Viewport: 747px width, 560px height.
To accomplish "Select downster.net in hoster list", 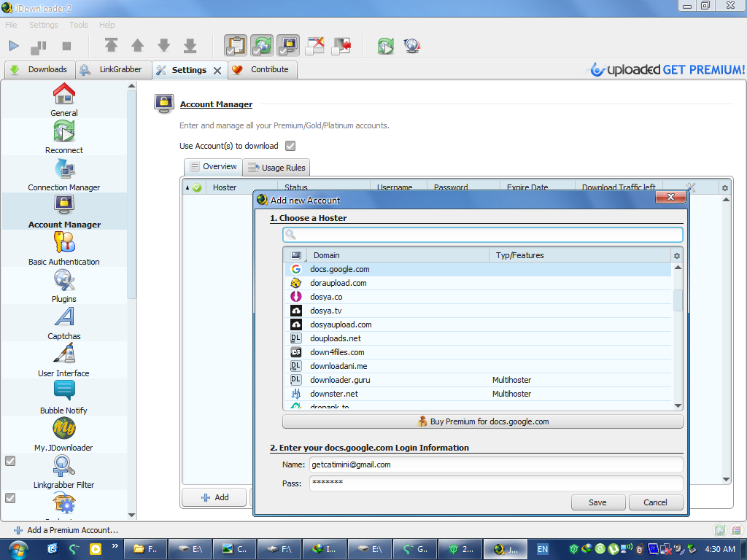I will click(478, 393).
